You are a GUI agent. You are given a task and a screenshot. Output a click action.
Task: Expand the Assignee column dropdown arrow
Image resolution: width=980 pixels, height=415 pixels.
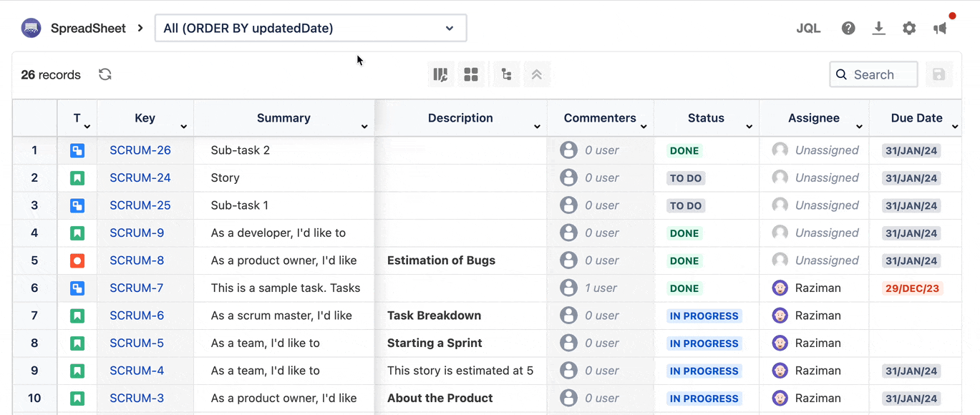tap(859, 127)
